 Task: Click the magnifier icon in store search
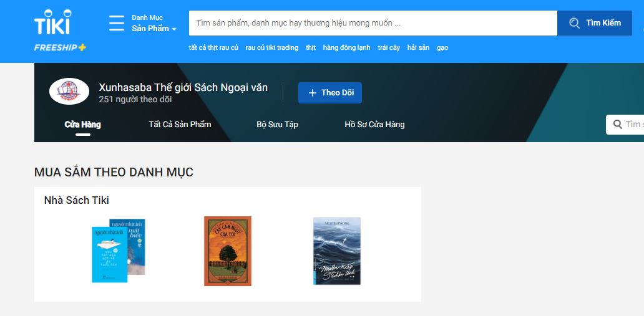[x=618, y=125]
